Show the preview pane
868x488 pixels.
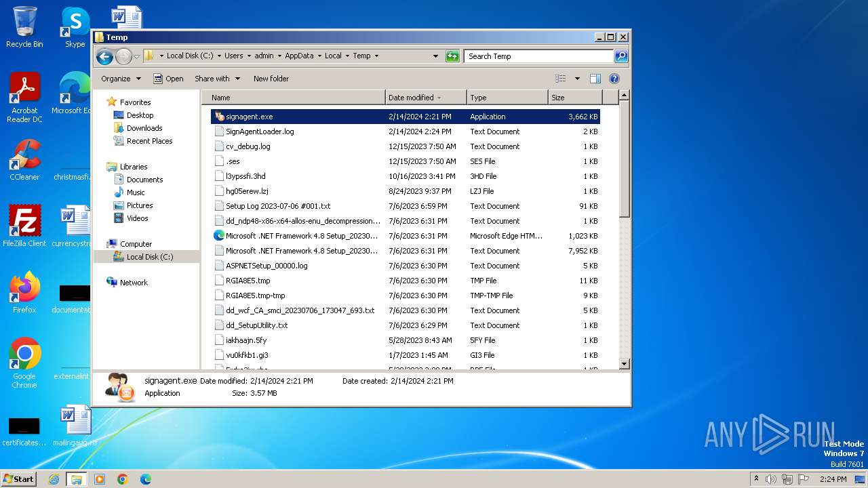click(x=595, y=79)
